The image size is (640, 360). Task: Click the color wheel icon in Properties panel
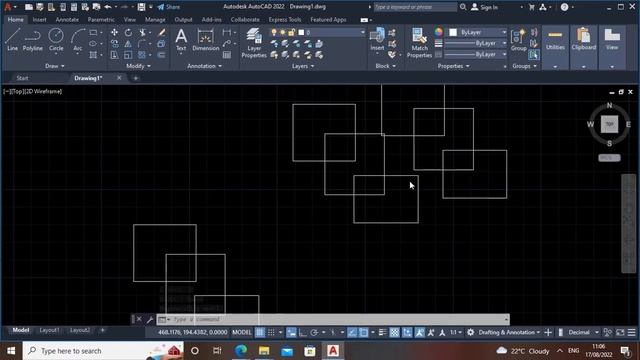(438, 32)
